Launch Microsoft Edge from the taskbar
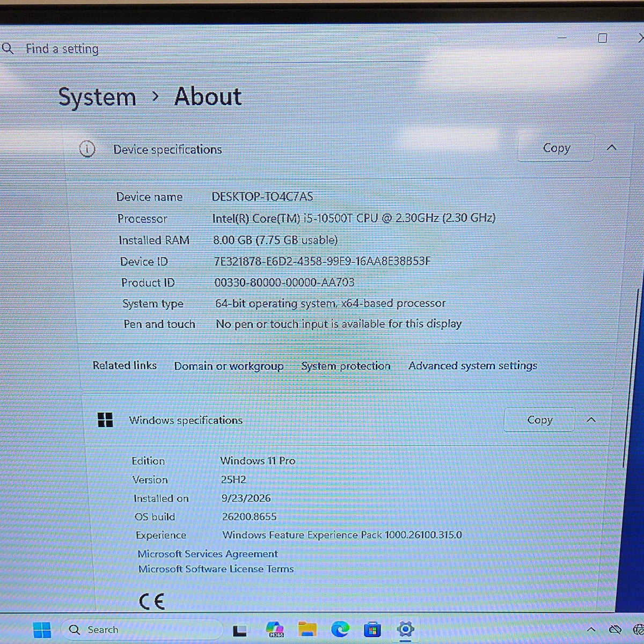 (340, 629)
